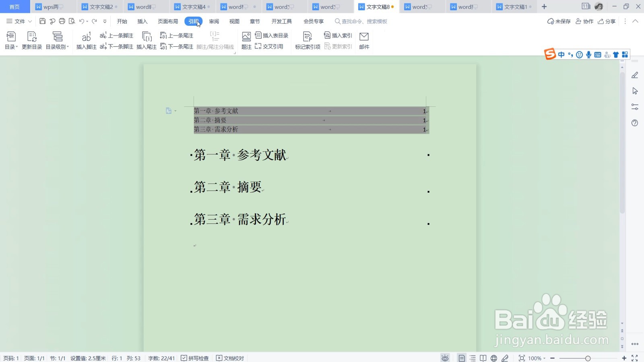The image size is (644, 362).
Task: Click 插入索引 insert index button
Action: click(x=338, y=35)
